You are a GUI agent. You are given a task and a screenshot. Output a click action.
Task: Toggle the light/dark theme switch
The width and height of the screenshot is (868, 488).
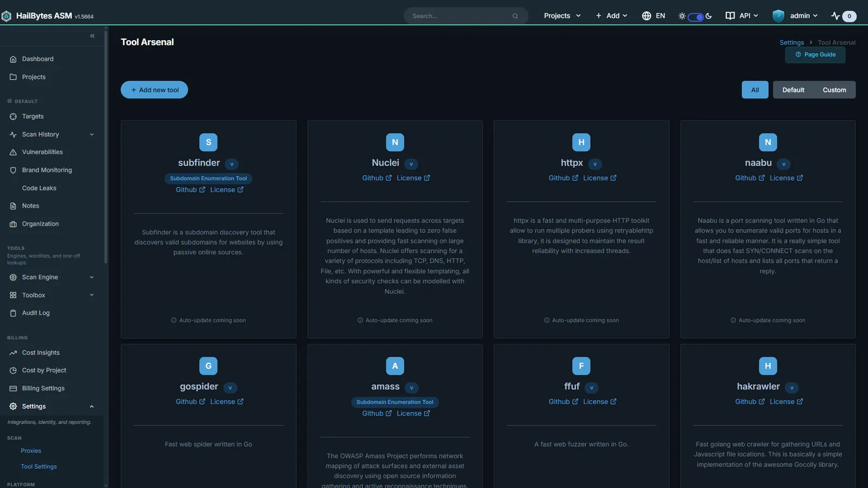click(x=695, y=16)
